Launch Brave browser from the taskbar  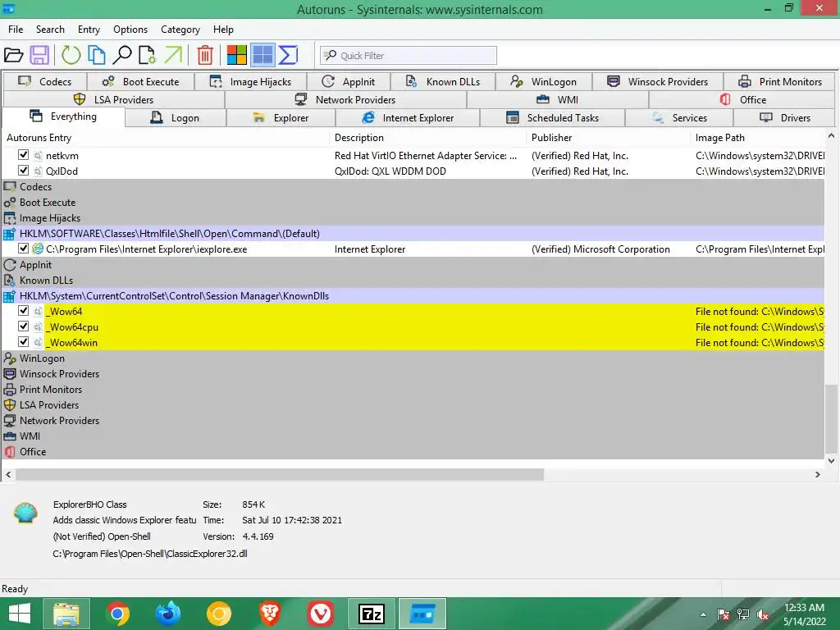[270, 614]
